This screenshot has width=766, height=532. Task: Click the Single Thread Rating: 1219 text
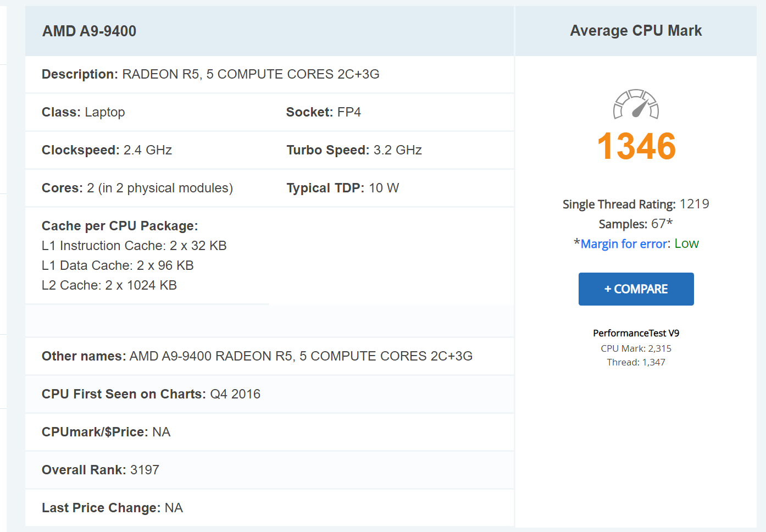[x=636, y=204]
